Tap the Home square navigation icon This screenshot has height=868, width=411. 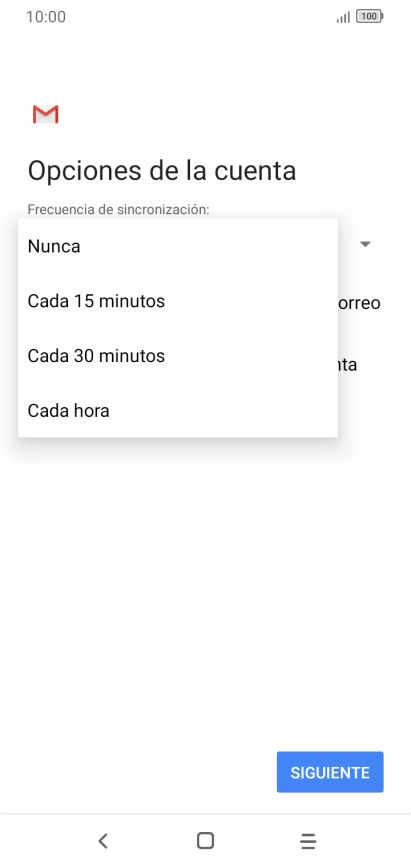click(206, 841)
